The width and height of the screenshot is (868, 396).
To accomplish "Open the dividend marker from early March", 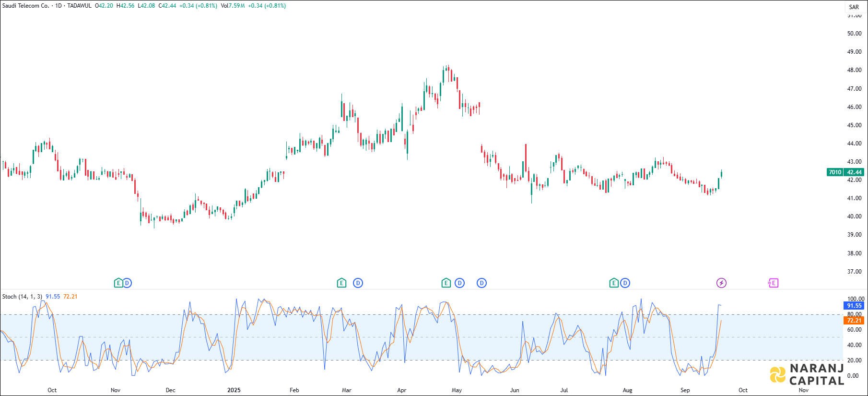I will tap(358, 283).
